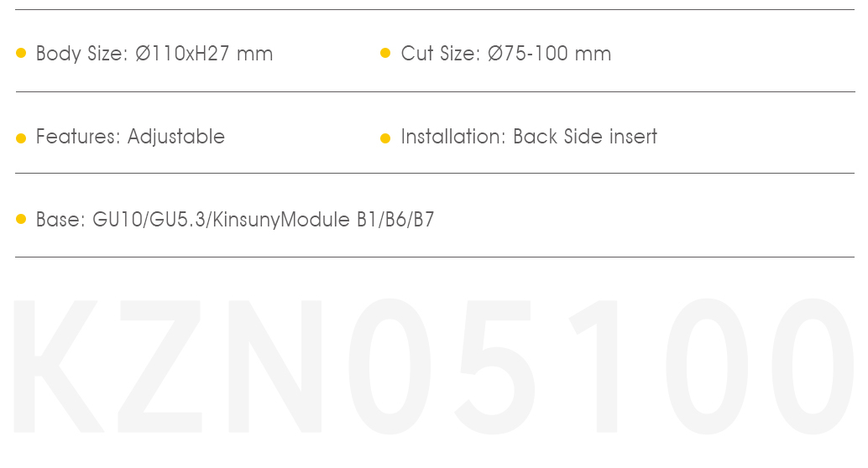Viewport: 868px width, 468px height.
Task: Click the large watermark letter N
Action: [275, 367]
